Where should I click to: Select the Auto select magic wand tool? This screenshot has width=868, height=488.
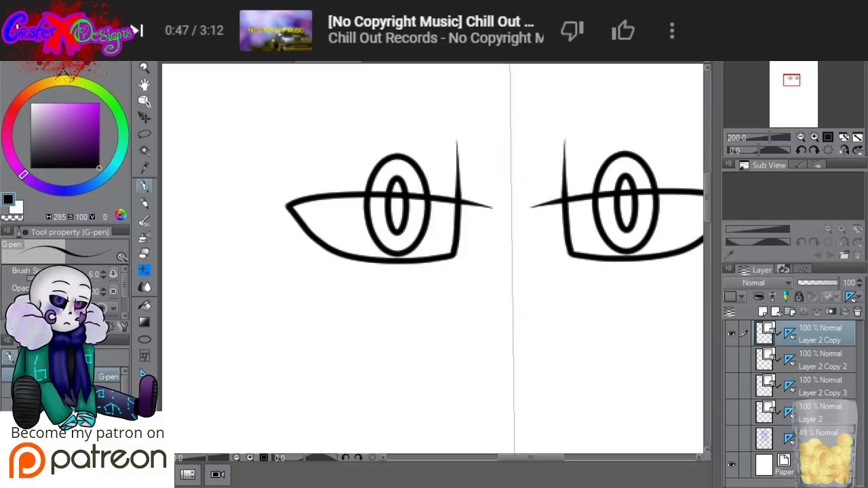144,150
